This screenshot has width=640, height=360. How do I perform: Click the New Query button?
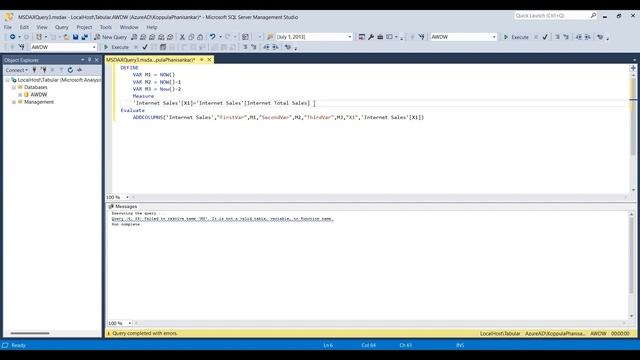[x=111, y=37]
